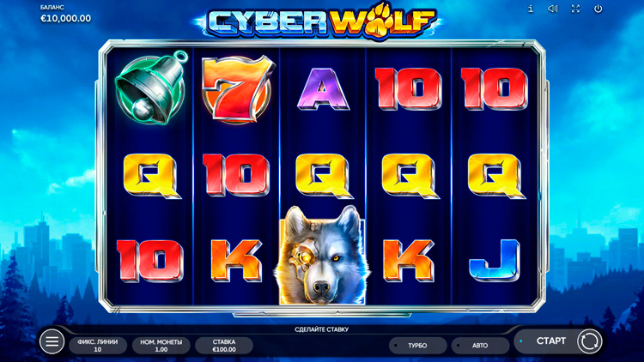644x362 pixels.
Task: Click the red seven symbol
Action: tap(237, 89)
